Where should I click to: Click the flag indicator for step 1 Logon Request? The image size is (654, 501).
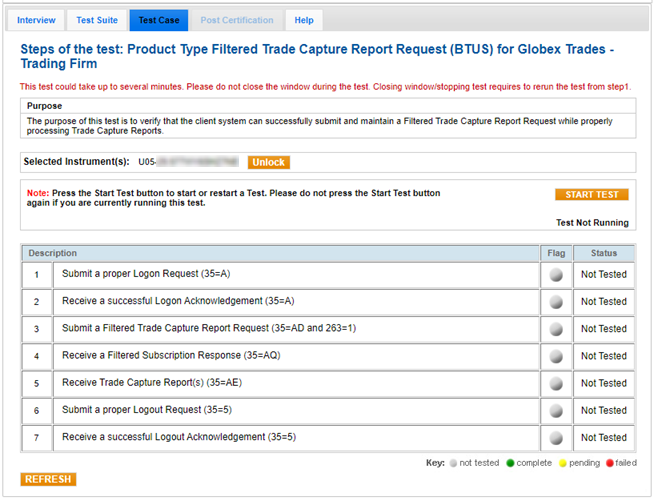click(556, 275)
